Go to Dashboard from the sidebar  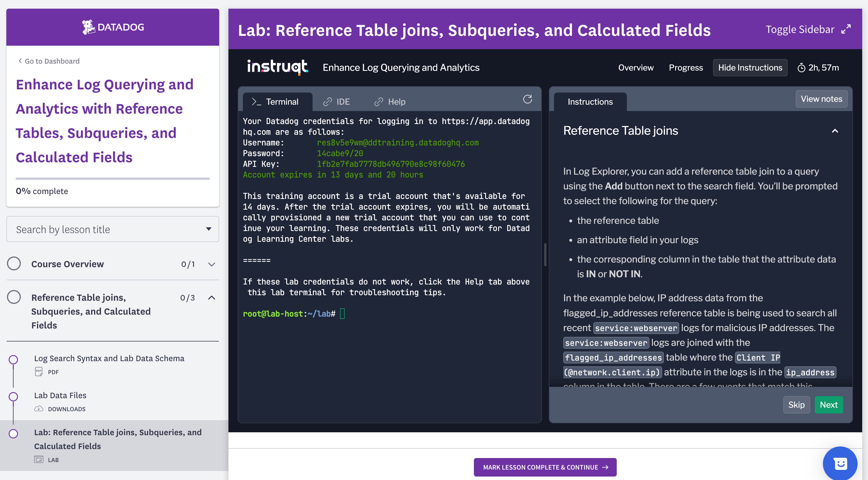tap(48, 61)
